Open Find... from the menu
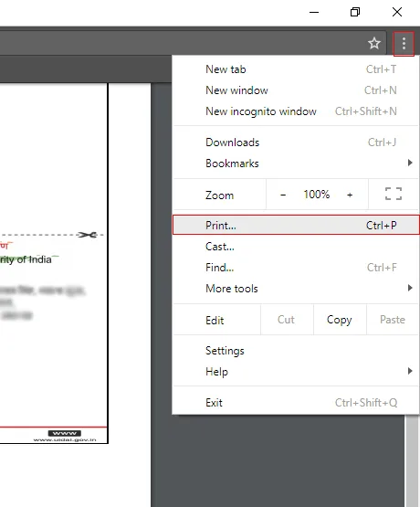 click(x=296, y=268)
